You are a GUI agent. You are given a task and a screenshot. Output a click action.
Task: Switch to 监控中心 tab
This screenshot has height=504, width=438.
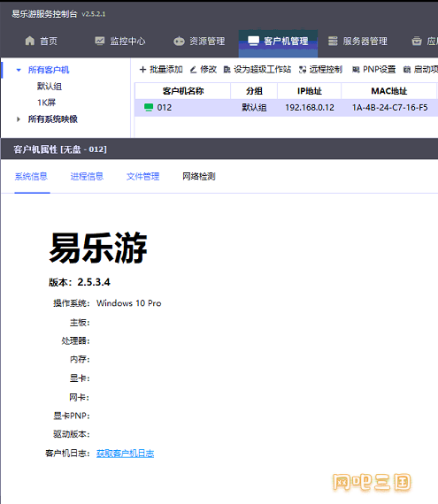click(120, 42)
